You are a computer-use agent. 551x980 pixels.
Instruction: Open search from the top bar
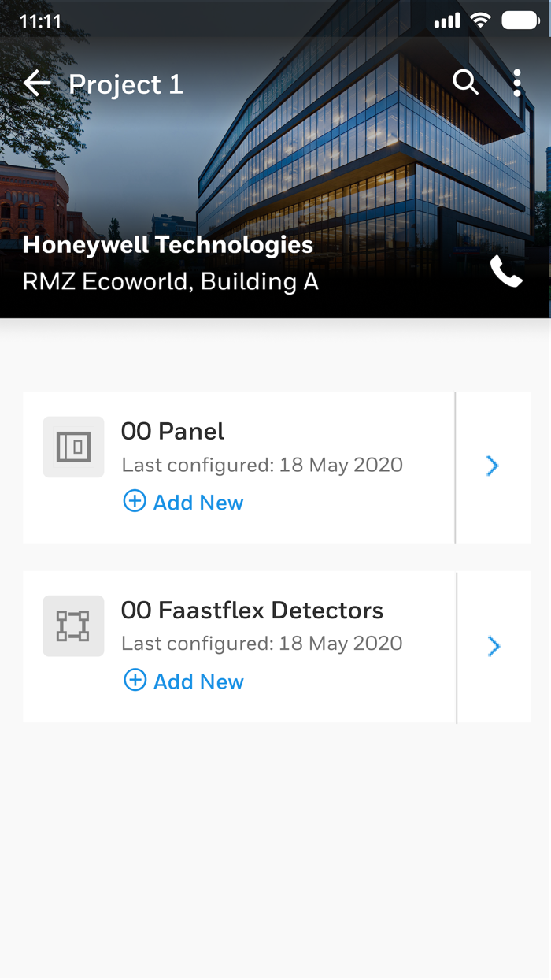465,82
